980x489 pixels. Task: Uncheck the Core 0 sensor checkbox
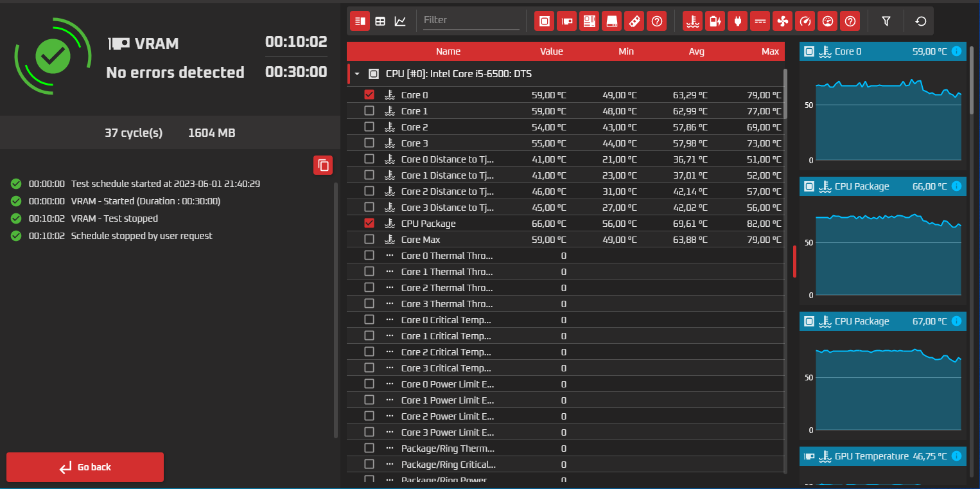pyautogui.click(x=369, y=94)
